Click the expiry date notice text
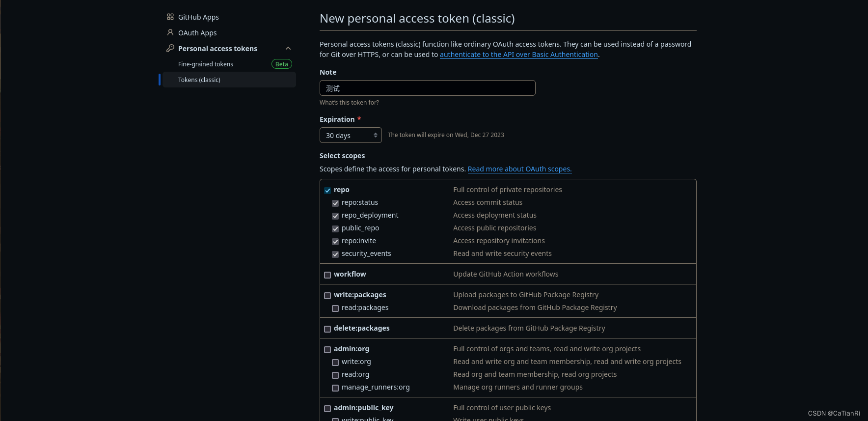The image size is (868, 421). (446, 135)
